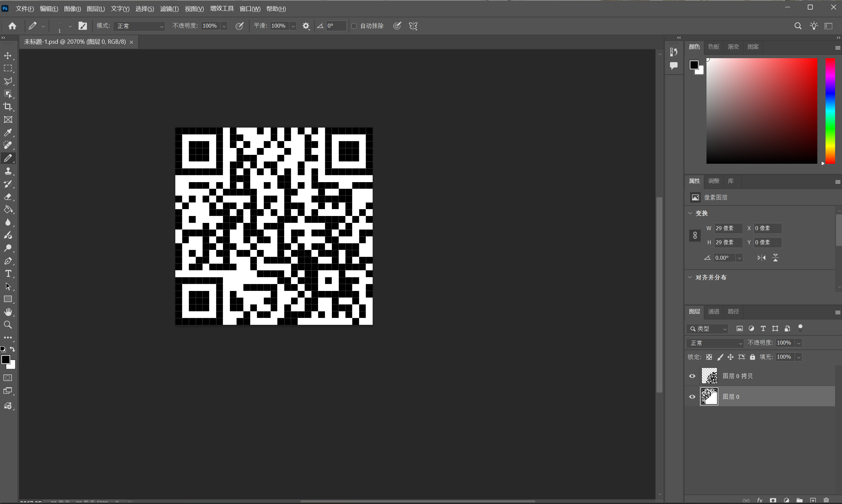Open the layer blend mode 正常 dropdown
The height and width of the screenshot is (504, 842).
coord(715,343)
